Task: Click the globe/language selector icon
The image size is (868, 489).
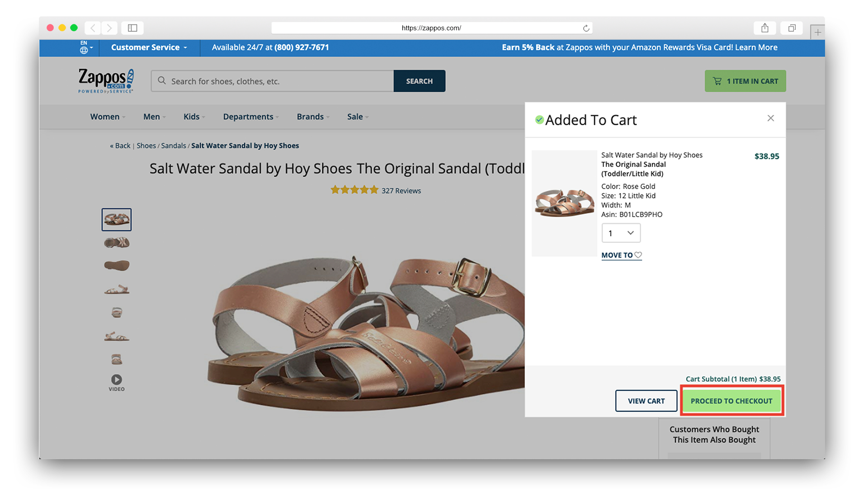Action: [x=85, y=47]
